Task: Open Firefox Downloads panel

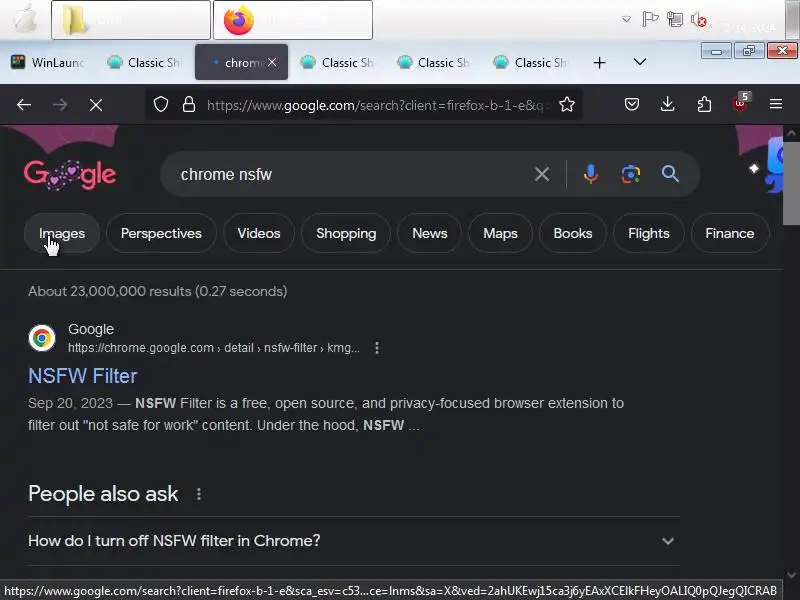Action: pyautogui.click(x=667, y=105)
